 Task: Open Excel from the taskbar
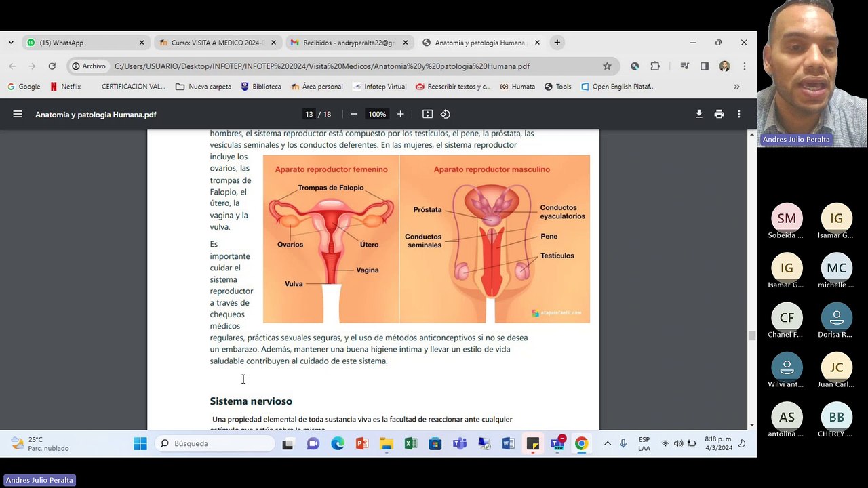pos(411,444)
